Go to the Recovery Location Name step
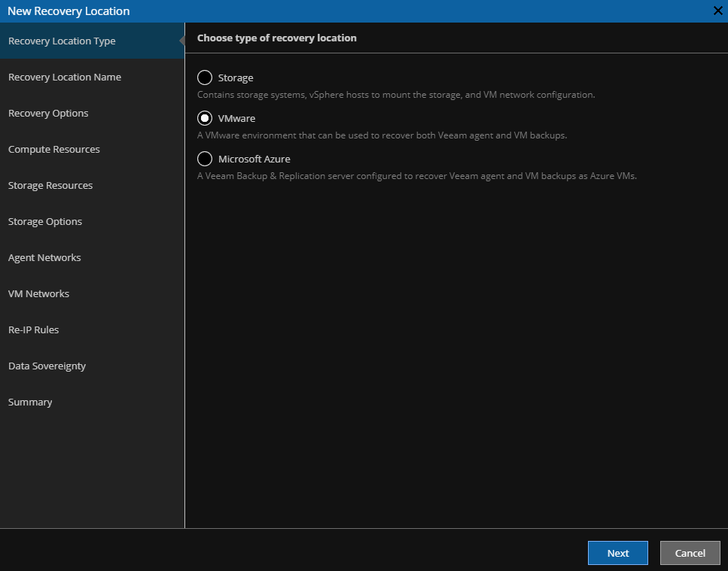 click(93, 77)
